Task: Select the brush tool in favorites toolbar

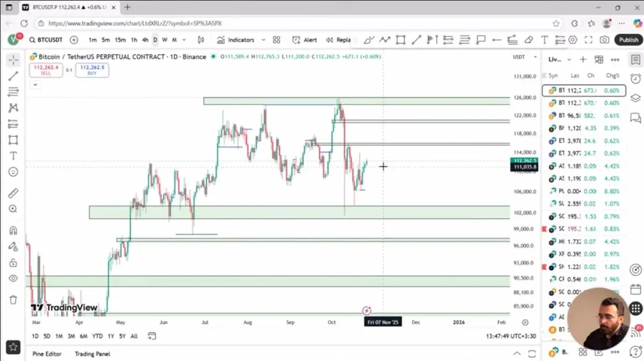Action: pos(369,40)
